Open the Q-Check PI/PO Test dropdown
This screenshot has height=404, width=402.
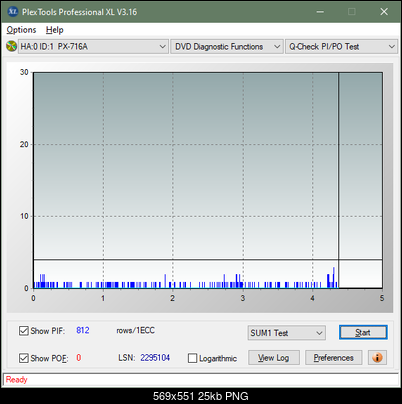(x=341, y=47)
